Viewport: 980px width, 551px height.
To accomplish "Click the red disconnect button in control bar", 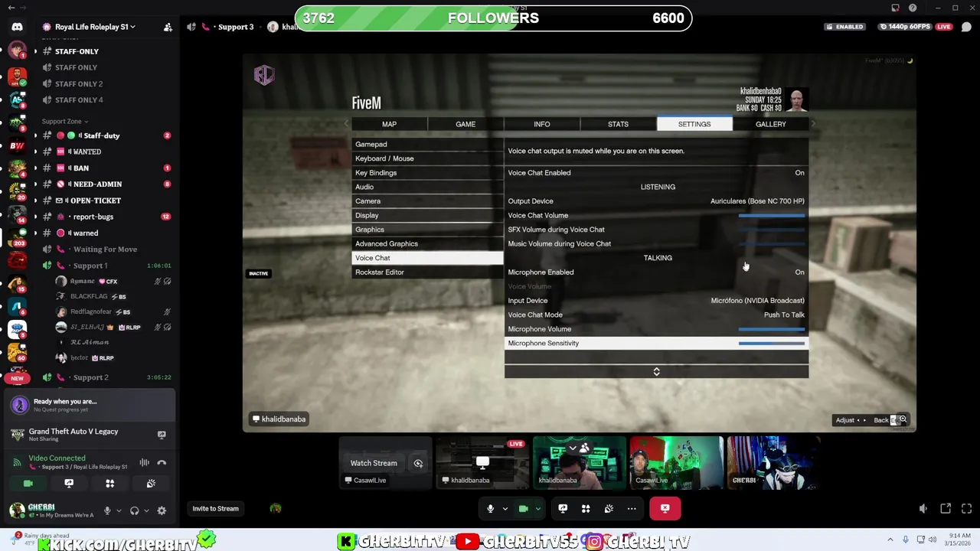I will point(665,508).
